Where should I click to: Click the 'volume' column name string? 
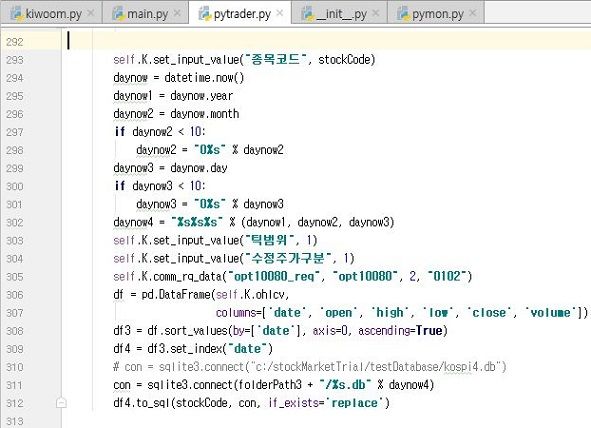pos(550,313)
